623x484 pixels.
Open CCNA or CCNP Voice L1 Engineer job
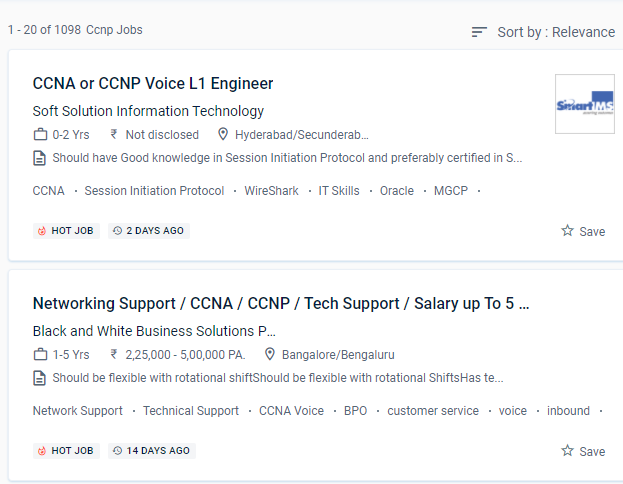[x=153, y=83]
